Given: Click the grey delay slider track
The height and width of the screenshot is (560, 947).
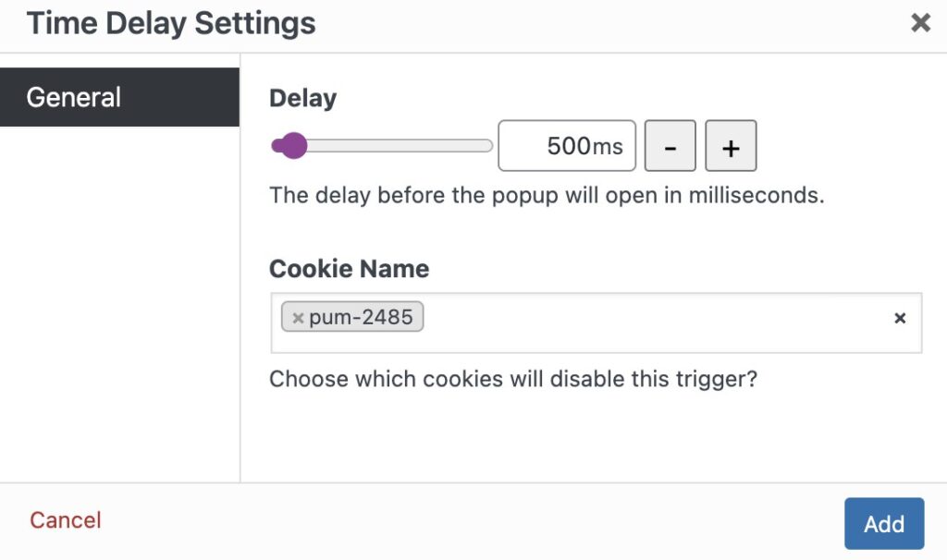Looking at the screenshot, I should tap(399, 146).
